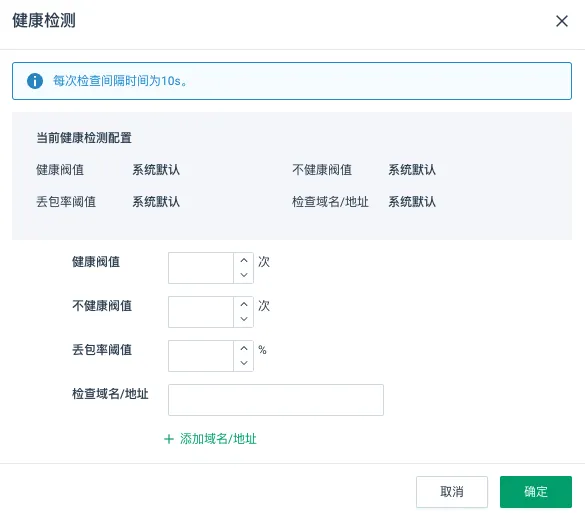Viewport: 585px width, 513px height.
Task: Focus the 不健康阈值 number input
Action: tap(201, 312)
